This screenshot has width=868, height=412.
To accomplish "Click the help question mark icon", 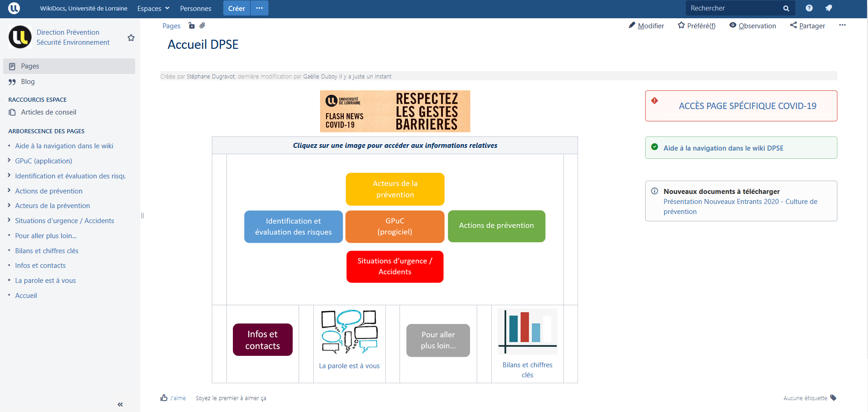I will coord(809,8).
